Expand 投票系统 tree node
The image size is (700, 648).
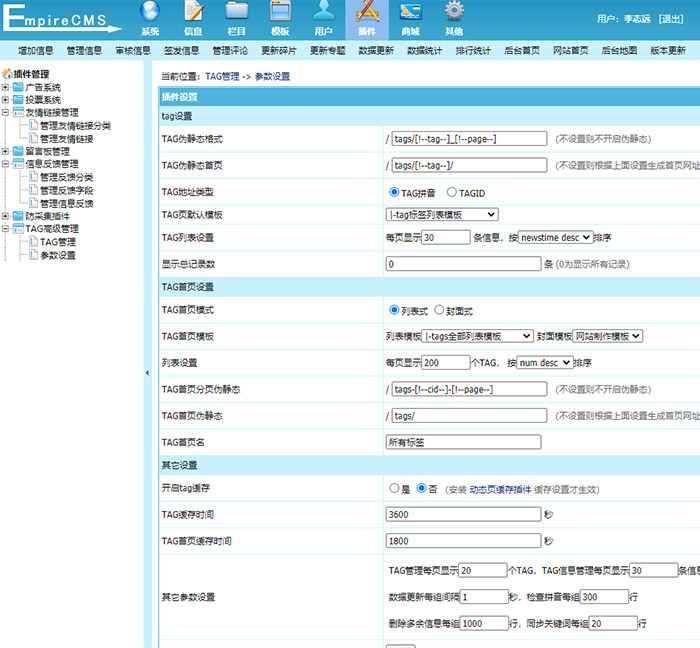(5, 100)
